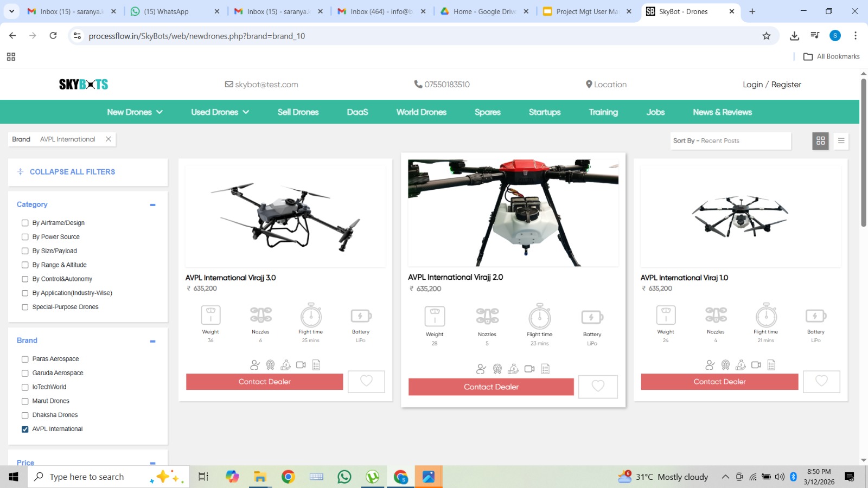Bookmark this page with star icon
Screen dimensions: 868x488
click(766, 36)
